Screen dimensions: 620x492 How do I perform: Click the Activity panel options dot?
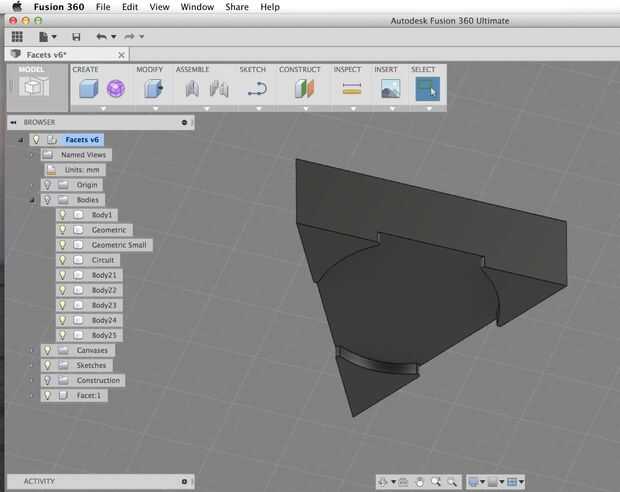pyautogui.click(x=184, y=481)
